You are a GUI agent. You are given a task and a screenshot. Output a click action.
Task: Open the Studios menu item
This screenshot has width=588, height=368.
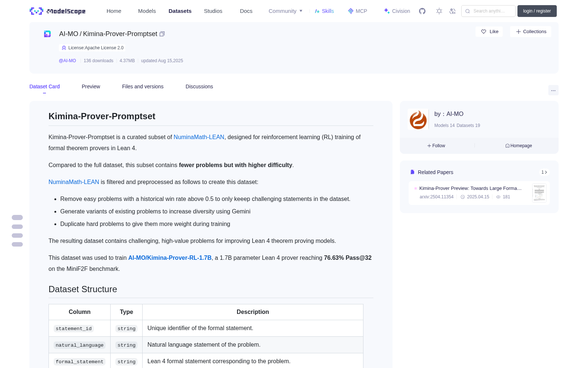213,11
